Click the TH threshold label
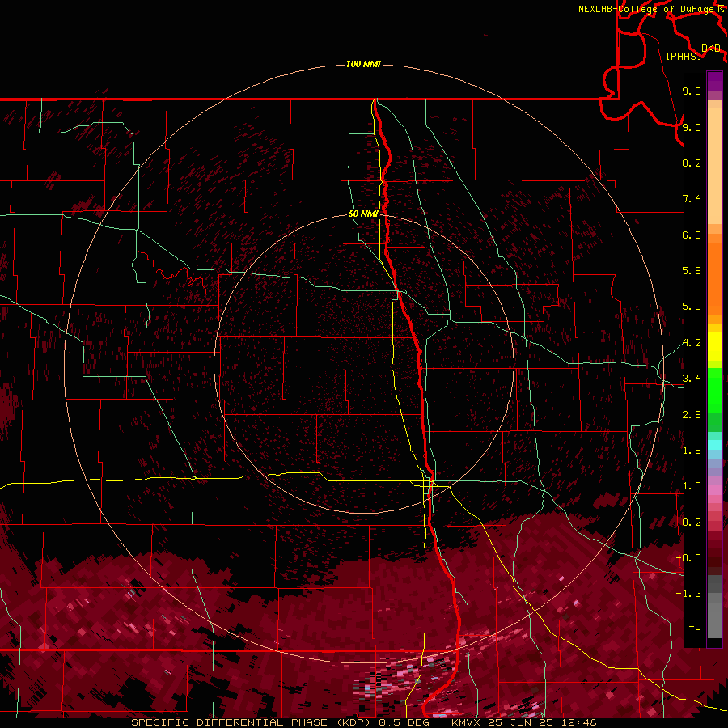 click(695, 629)
